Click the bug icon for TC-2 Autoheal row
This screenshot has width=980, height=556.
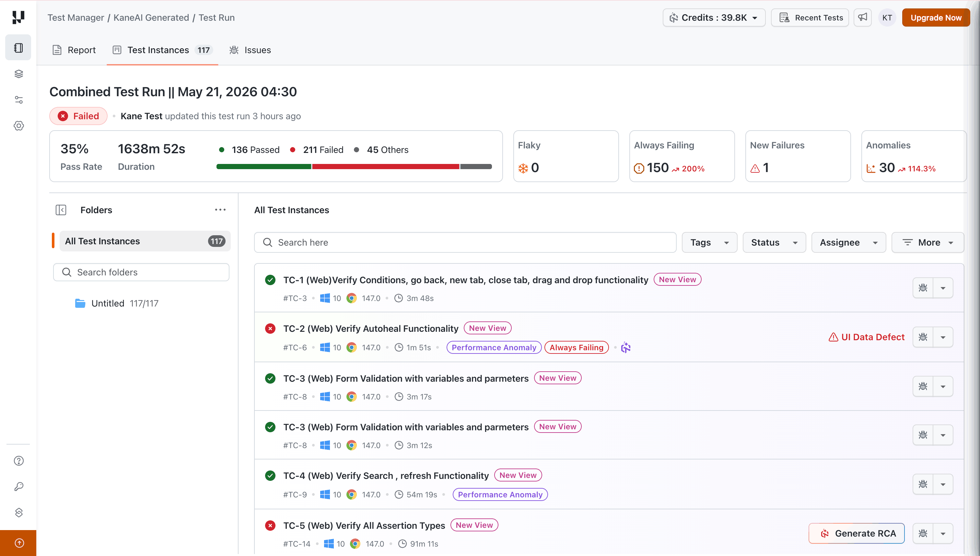pyautogui.click(x=923, y=337)
